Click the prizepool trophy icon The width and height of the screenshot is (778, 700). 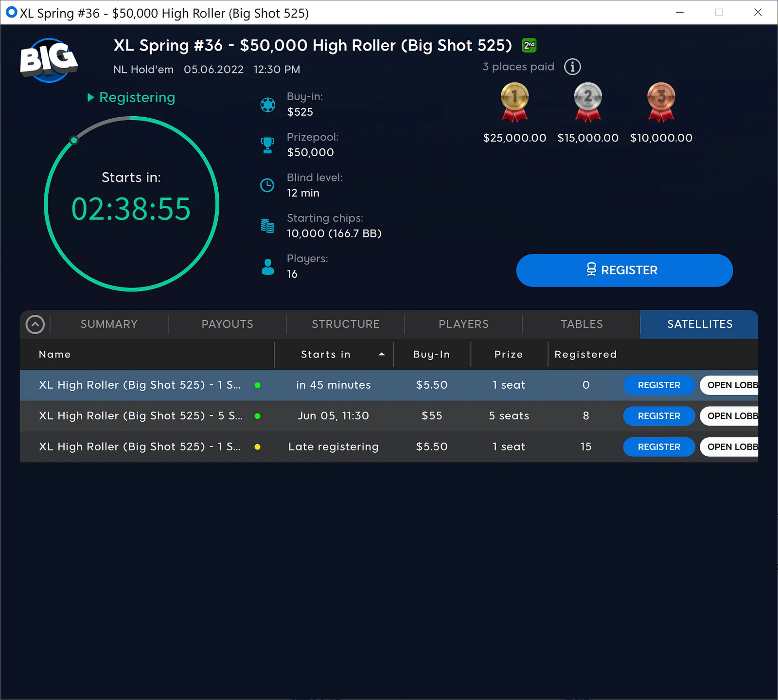pos(267,145)
